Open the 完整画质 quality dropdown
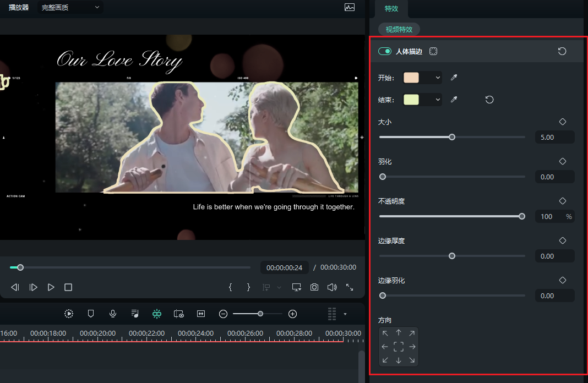Viewport: 588px width, 383px height. click(71, 8)
